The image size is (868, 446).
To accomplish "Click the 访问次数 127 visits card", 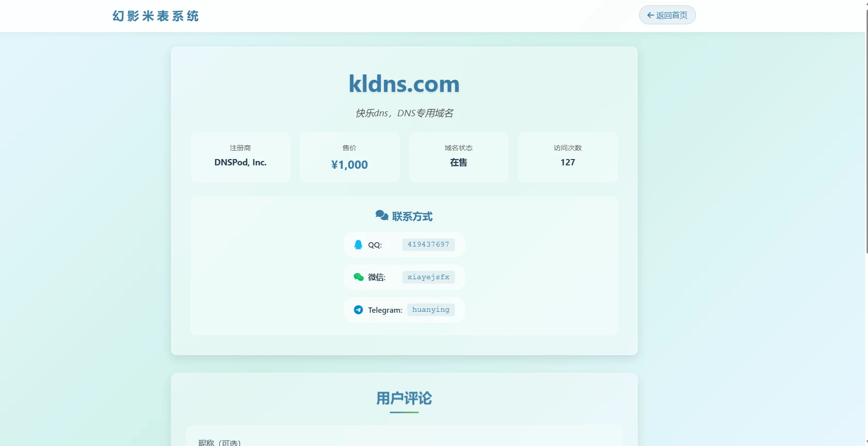I will (x=567, y=157).
